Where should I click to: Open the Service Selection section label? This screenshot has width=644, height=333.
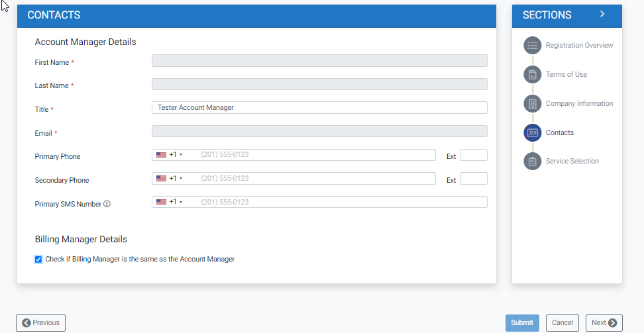(x=572, y=161)
